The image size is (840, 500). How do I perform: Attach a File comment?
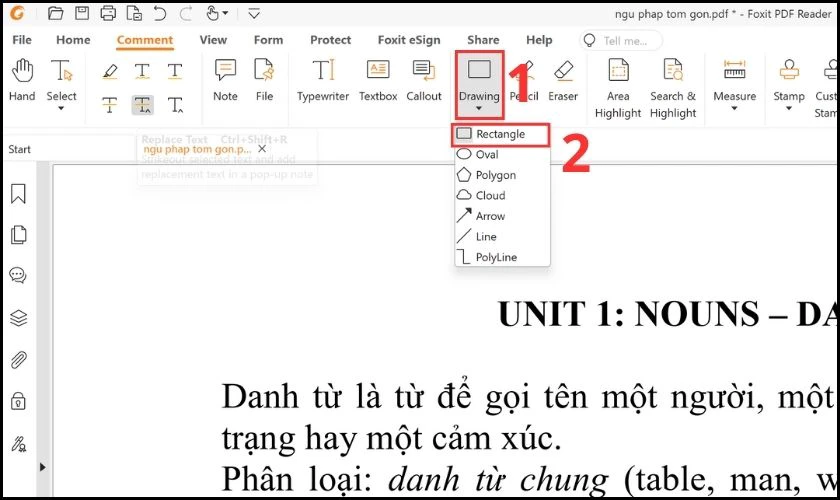[264, 80]
